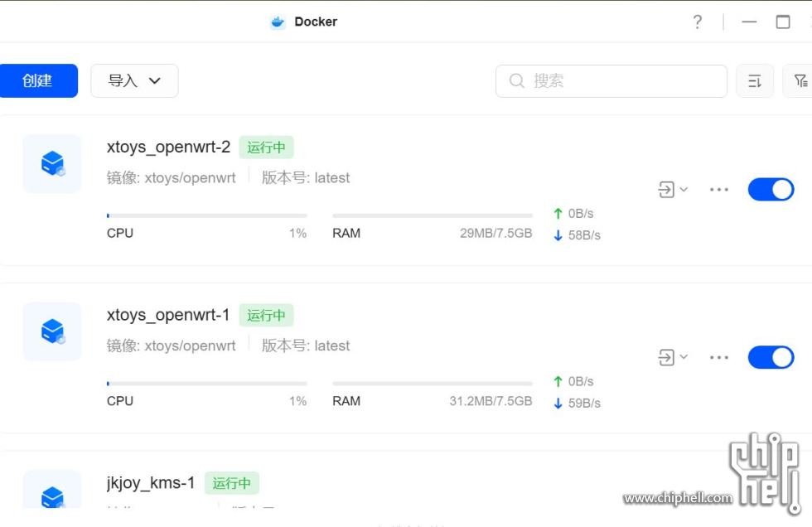Click the 59B/s download speed value

pyautogui.click(x=584, y=404)
